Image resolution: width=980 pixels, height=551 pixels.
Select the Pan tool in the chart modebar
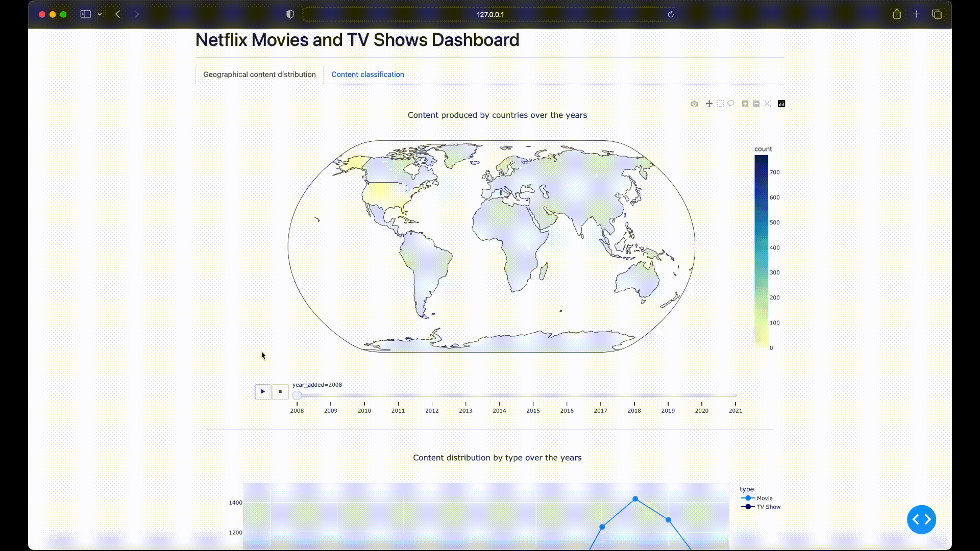[708, 104]
